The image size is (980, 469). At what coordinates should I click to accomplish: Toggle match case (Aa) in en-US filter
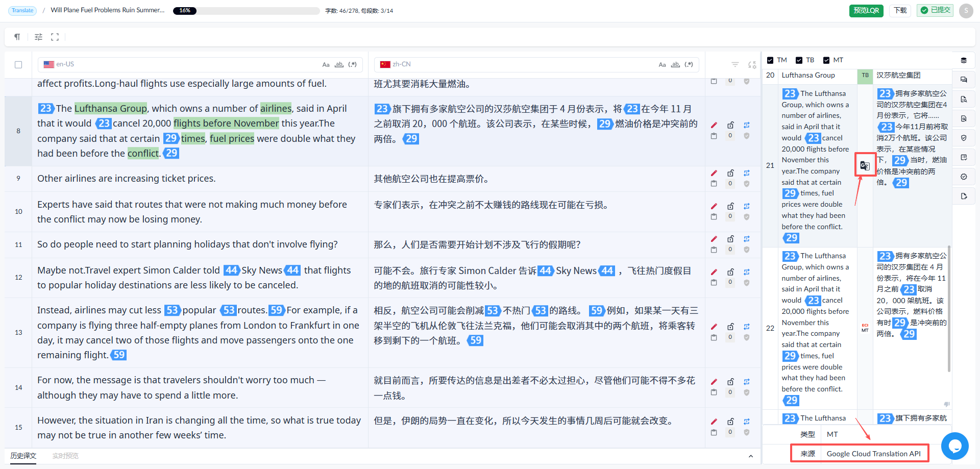pos(326,65)
